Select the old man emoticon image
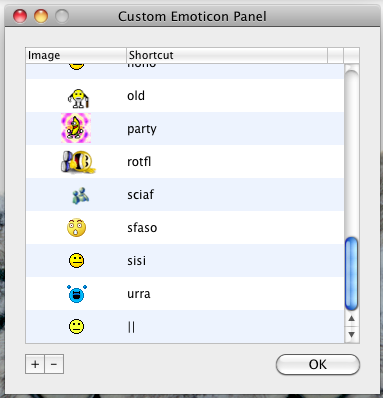The height and width of the screenshot is (398, 383). (x=78, y=98)
